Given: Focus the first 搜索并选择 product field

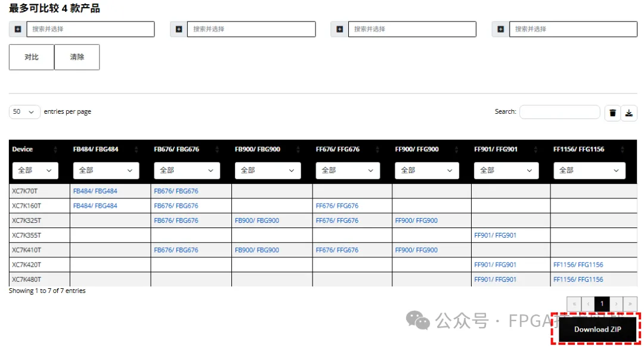Looking at the screenshot, I should click(x=91, y=29).
